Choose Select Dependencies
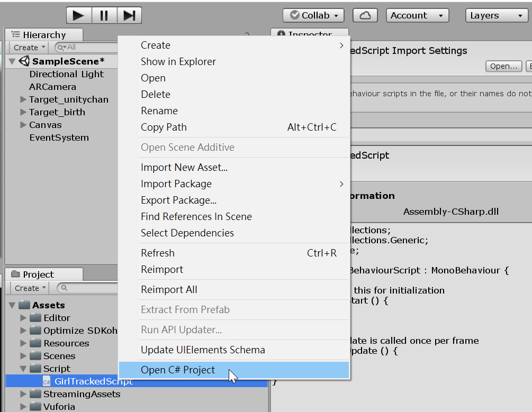The width and height of the screenshot is (532, 412). coord(234,233)
